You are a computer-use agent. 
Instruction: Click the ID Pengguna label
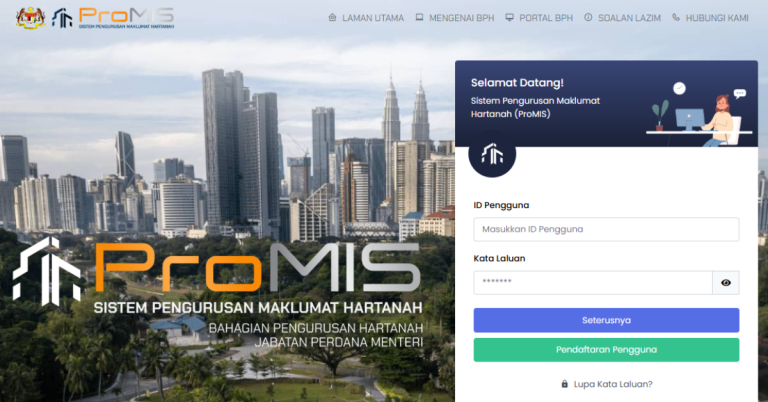[x=501, y=205]
